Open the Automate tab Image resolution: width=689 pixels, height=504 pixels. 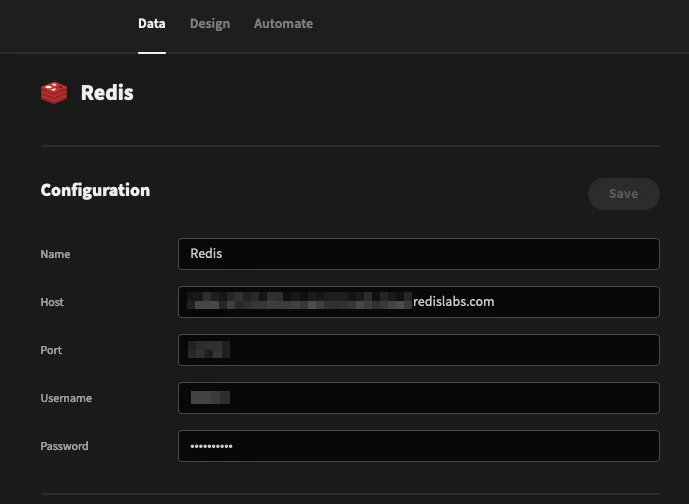[x=283, y=24]
